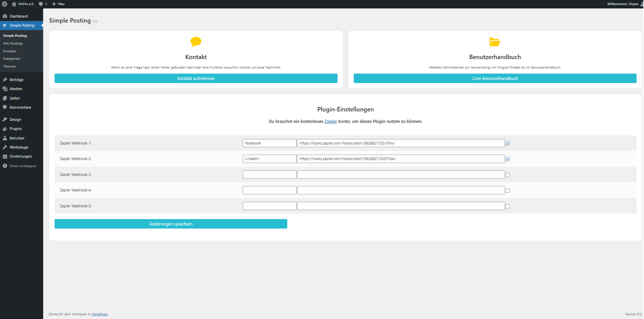644x319 pixels.
Task: Open the comments bubble in admin bar
Action: [41, 4]
